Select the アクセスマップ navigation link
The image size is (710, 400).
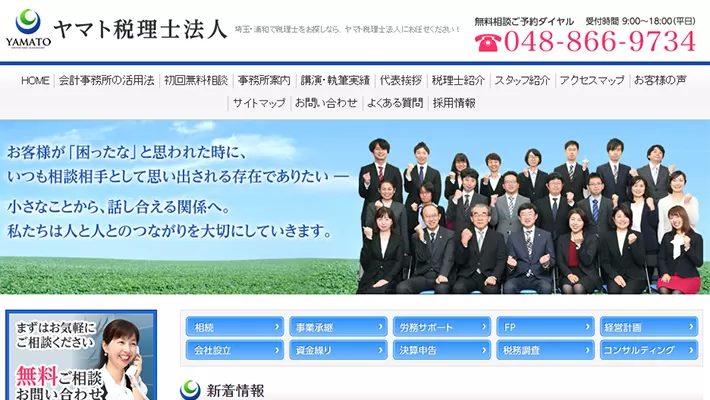(592, 80)
